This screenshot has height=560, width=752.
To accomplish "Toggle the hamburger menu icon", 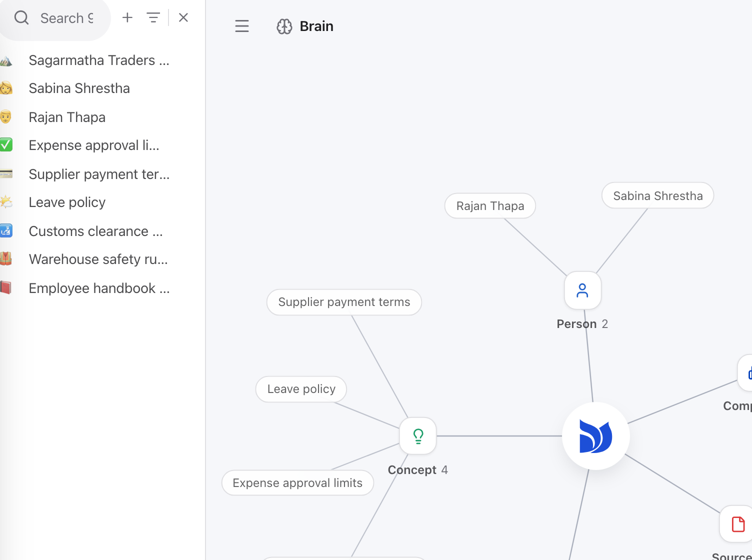I will [x=242, y=26].
